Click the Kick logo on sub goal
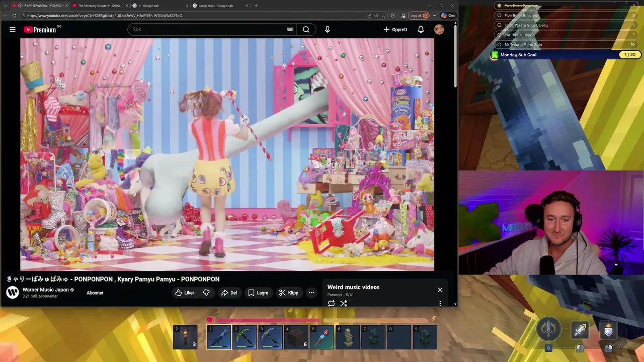Viewport: 644px width, 362px height. (495, 55)
